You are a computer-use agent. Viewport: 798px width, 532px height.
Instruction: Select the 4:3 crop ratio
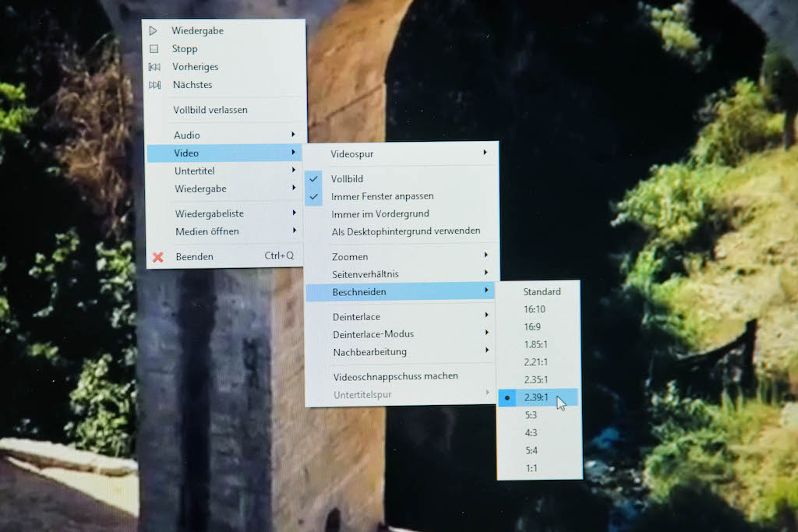539,433
